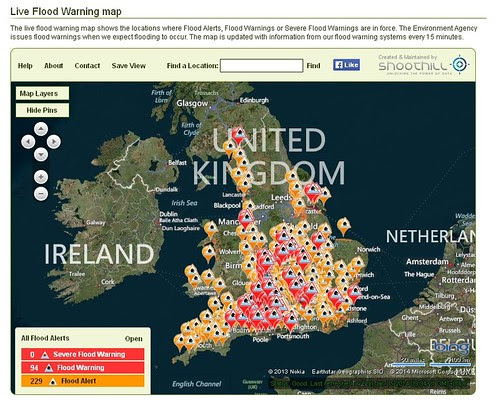Select the orange Flood Alert row with 229
This screenshot has height=410, width=499.
click(x=83, y=381)
